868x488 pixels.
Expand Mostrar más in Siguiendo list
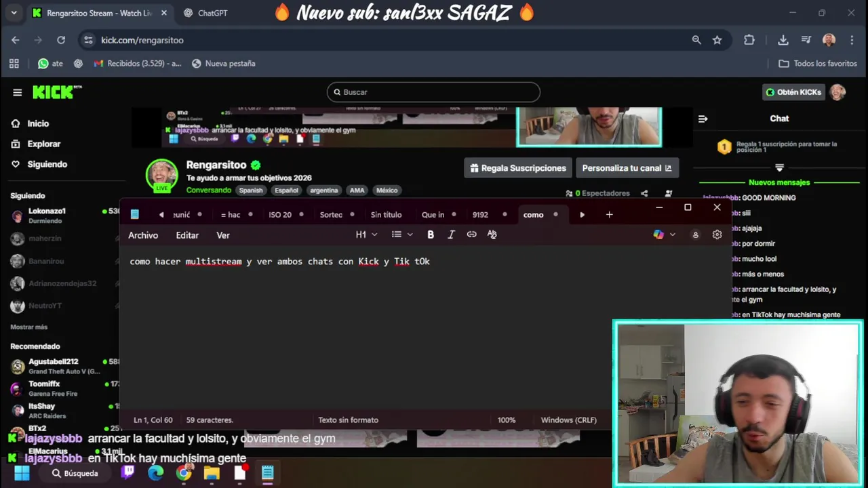[x=29, y=327]
